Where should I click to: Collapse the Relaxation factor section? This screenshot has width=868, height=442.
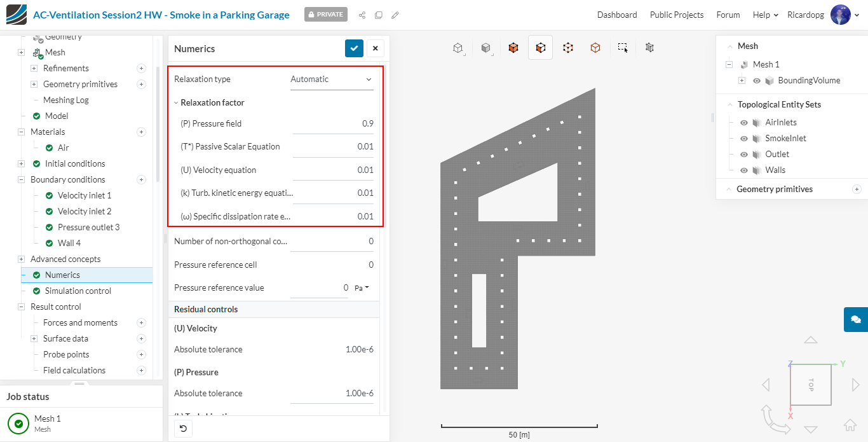(176, 102)
